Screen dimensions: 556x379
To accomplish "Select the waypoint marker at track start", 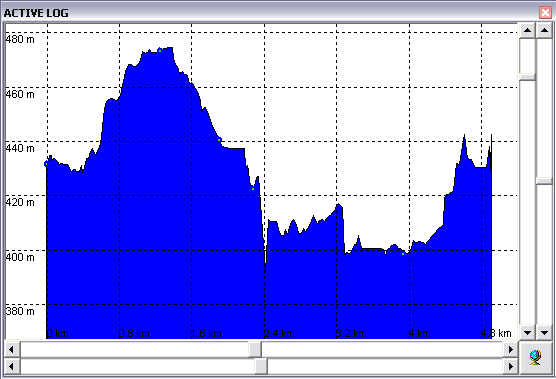I will coord(46,163).
